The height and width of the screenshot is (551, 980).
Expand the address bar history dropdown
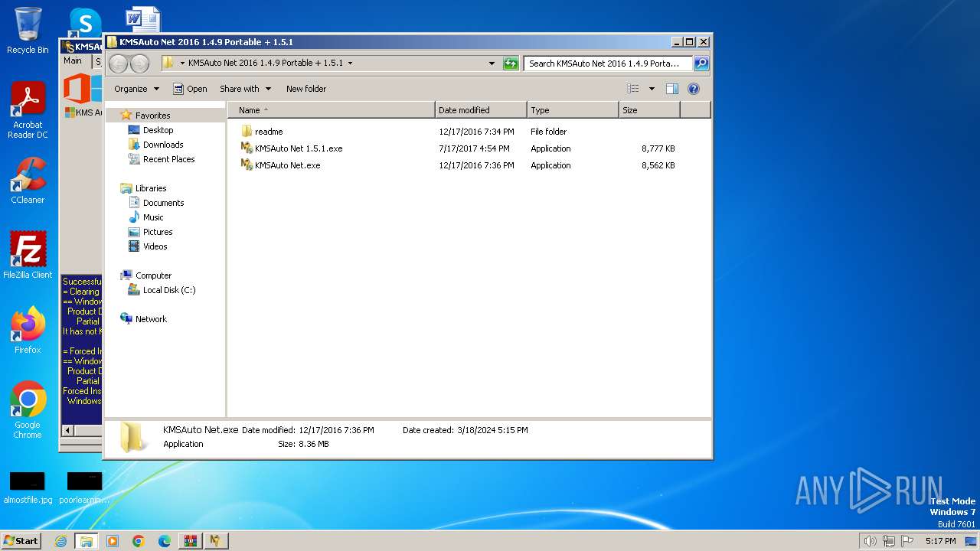pos(492,64)
